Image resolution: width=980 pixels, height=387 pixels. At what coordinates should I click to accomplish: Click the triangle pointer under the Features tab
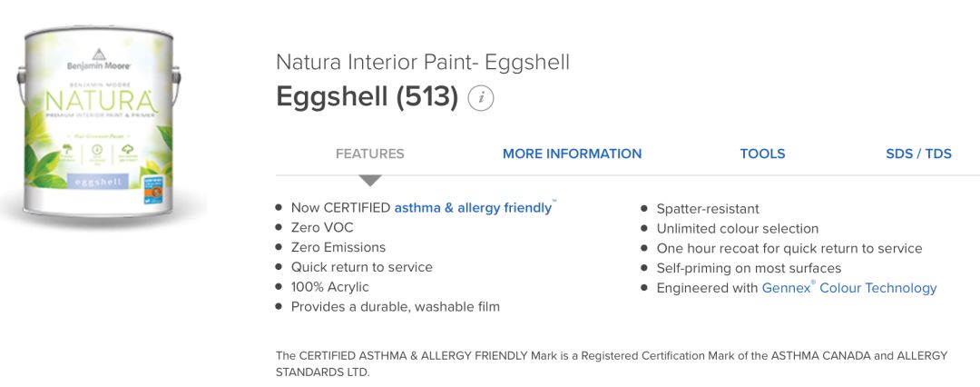(370, 181)
